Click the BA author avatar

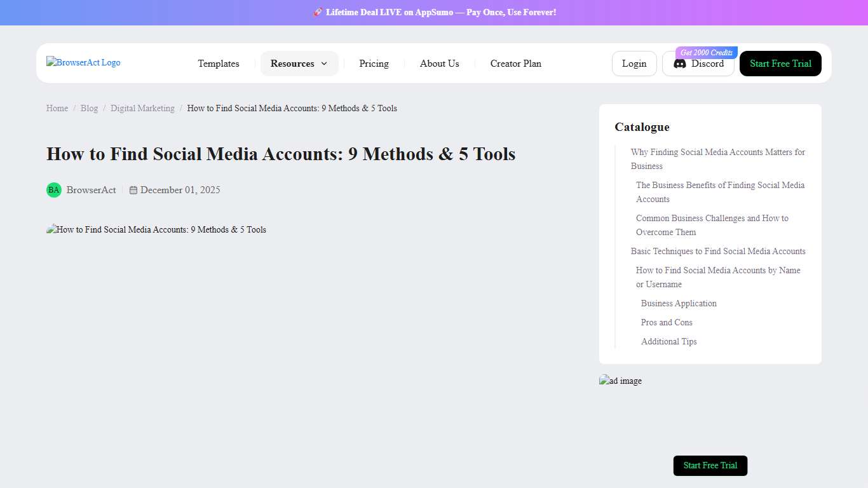click(x=53, y=189)
